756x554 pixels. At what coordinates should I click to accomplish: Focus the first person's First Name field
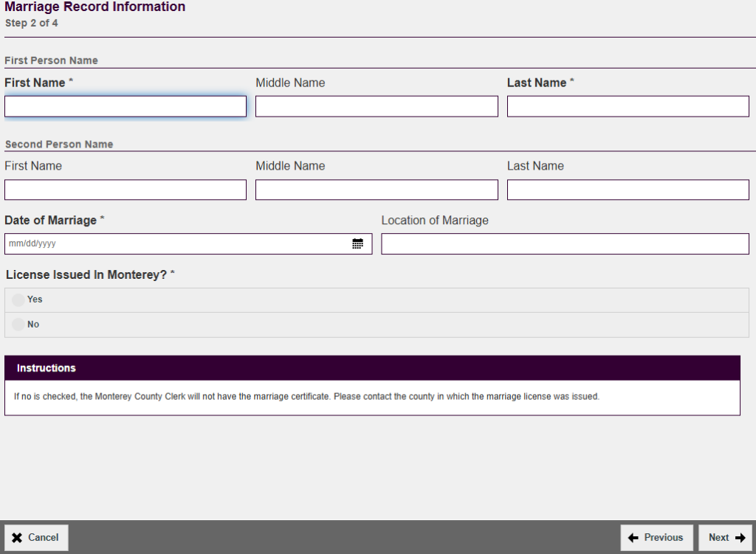126,106
